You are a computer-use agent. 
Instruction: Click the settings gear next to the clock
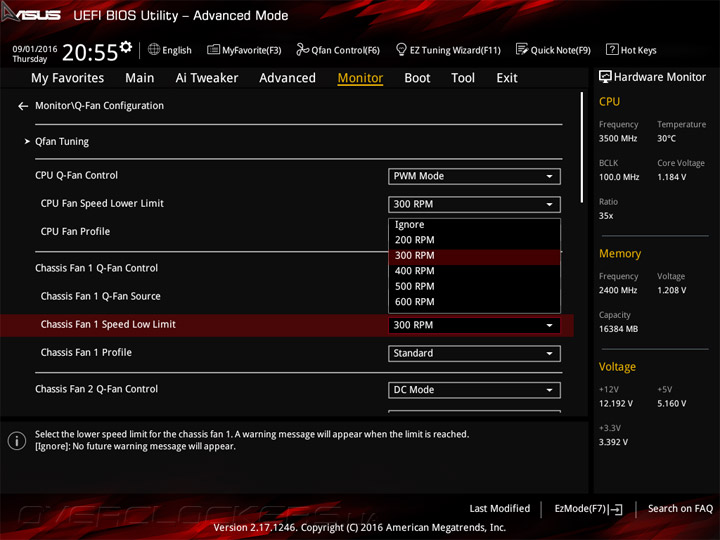click(x=126, y=46)
